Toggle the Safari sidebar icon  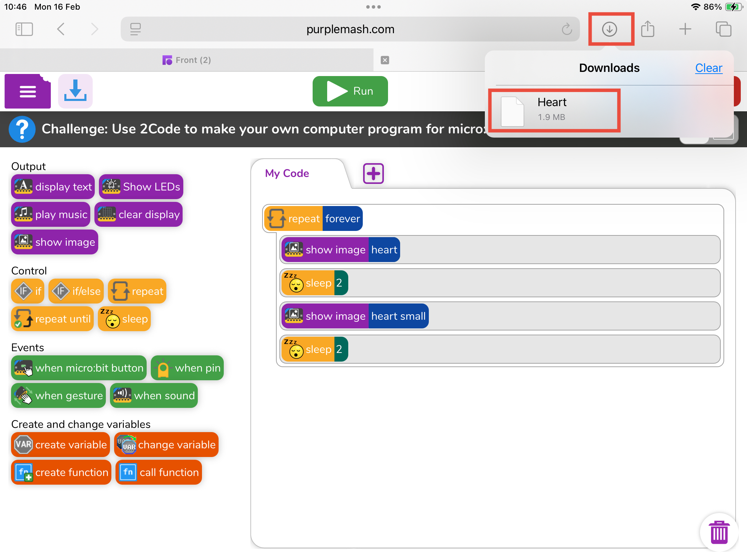pyautogui.click(x=24, y=29)
